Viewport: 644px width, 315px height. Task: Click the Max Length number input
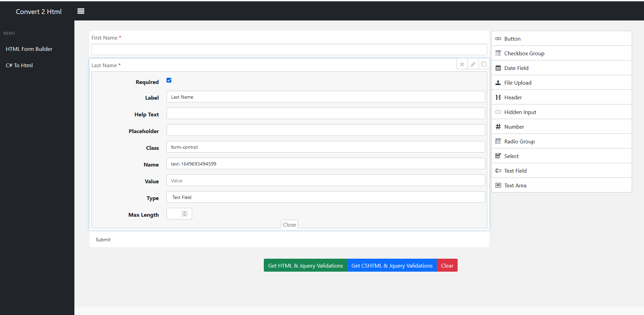coord(179,214)
